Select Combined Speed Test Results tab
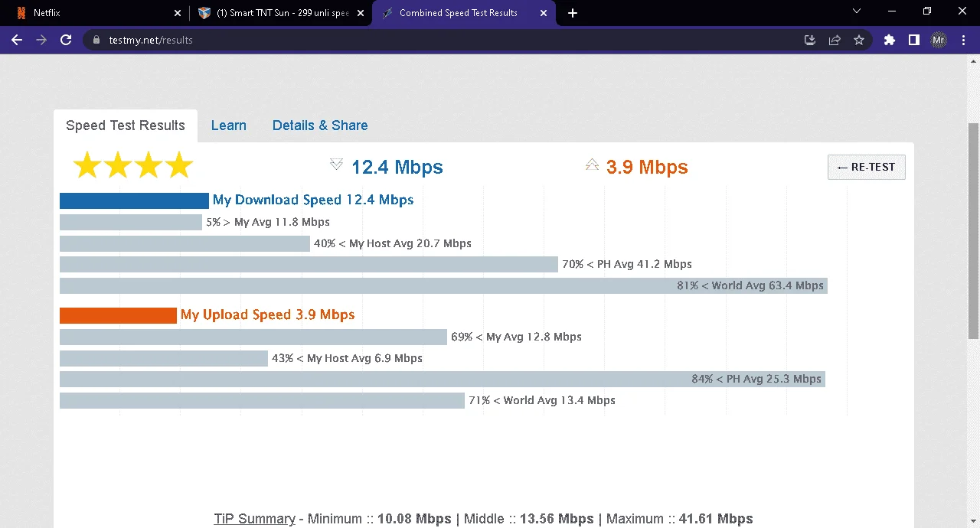Viewport: 980px width, 528px height. point(464,13)
